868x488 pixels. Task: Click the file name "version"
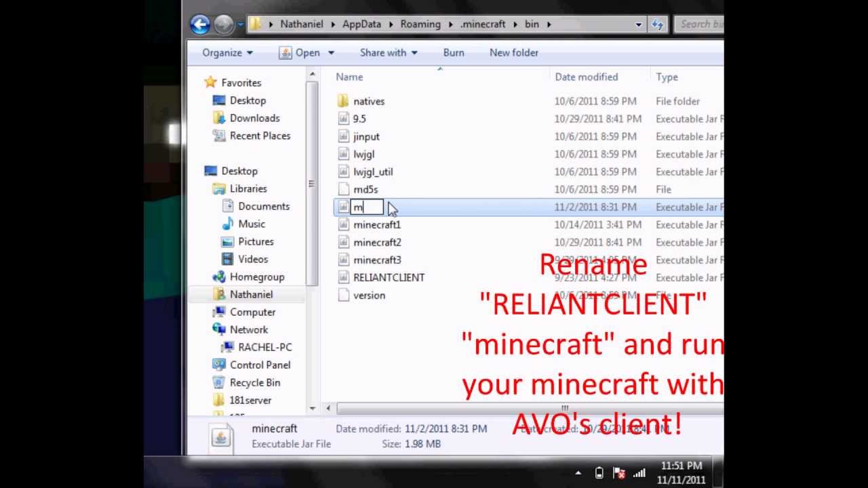pos(369,295)
